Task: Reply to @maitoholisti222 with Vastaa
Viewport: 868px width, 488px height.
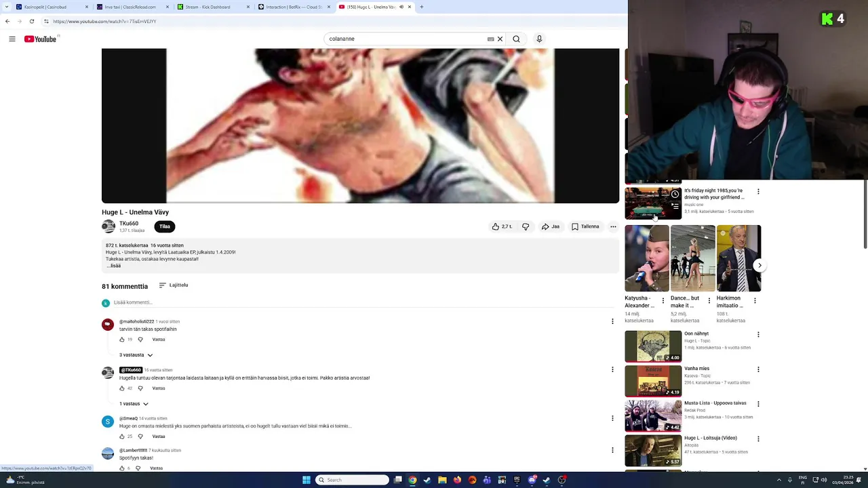Action: [x=159, y=340]
